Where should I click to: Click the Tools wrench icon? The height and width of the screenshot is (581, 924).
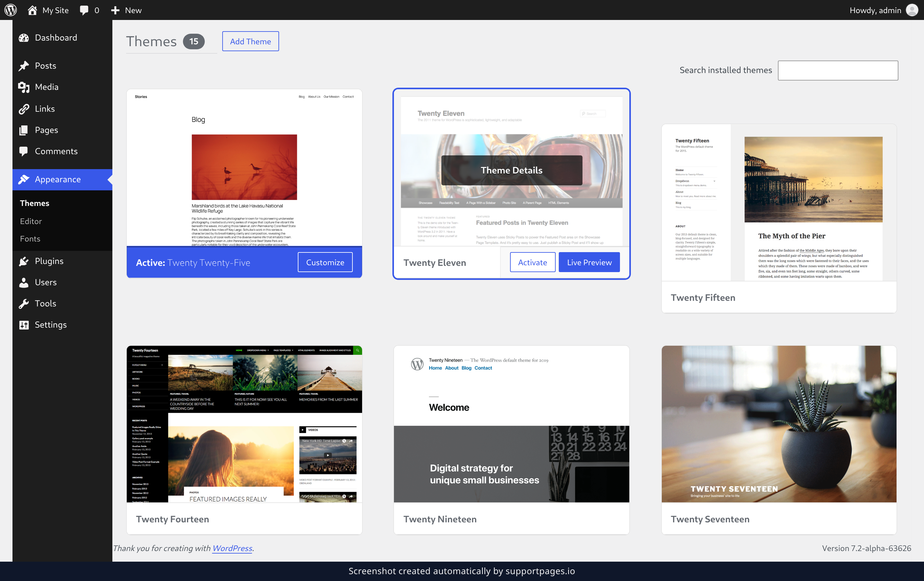point(24,304)
